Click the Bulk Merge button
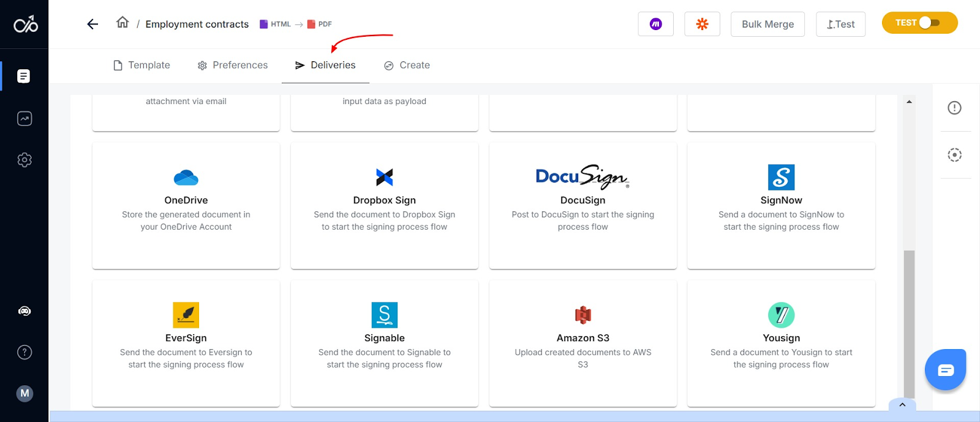 pyautogui.click(x=767, y=24)
